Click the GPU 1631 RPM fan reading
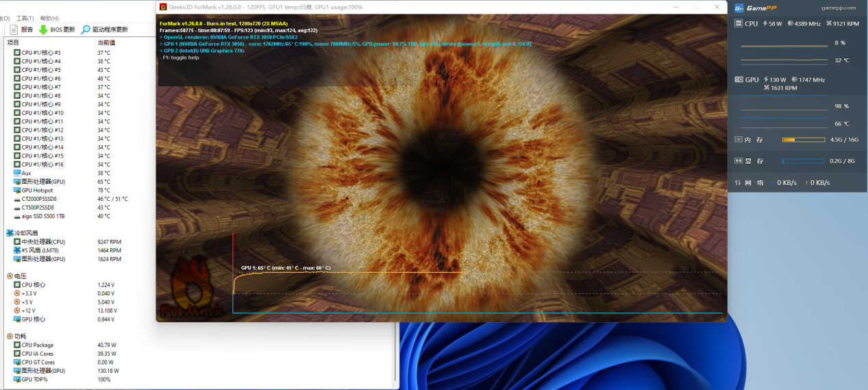Screen dimensions: 868x390 click(780, 88)
